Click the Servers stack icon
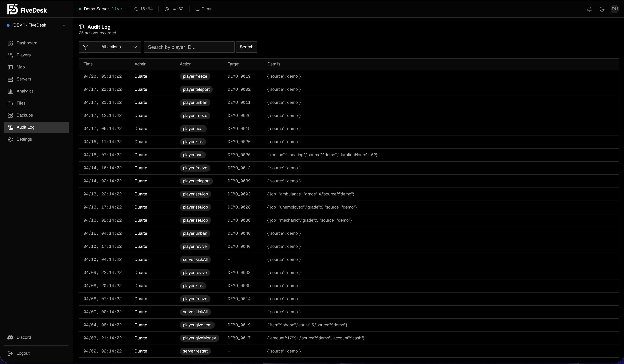 click(10, 79)
